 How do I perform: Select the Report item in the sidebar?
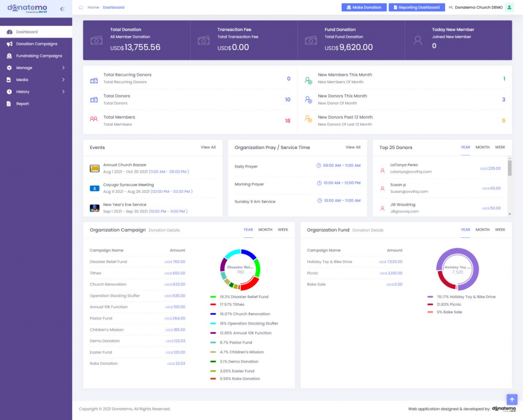tap(21, 103)
